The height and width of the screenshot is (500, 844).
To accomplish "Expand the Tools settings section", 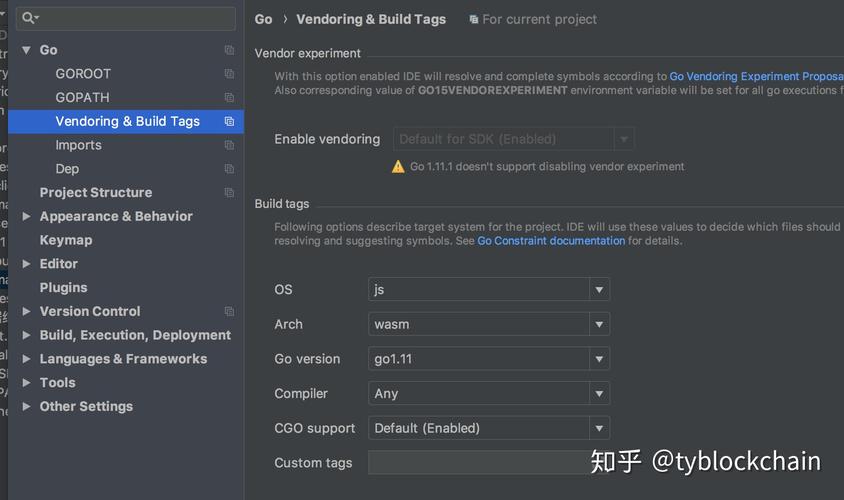I will (x=26, y=383).
